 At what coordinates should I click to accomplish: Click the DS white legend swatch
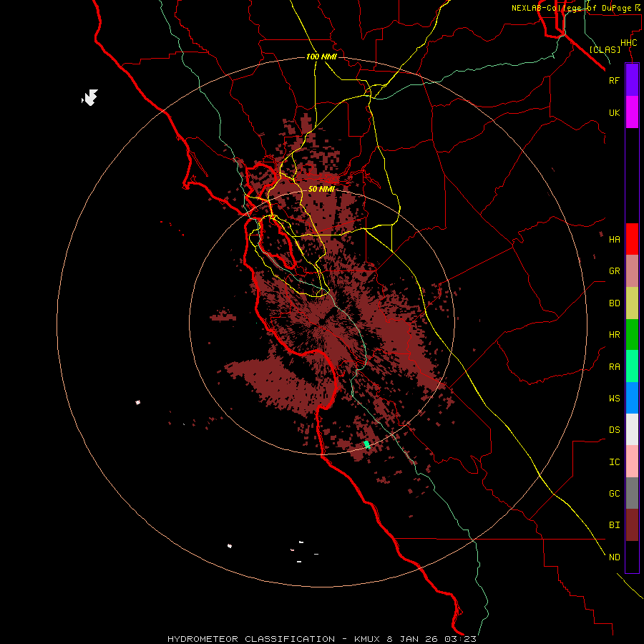point(632,429)
